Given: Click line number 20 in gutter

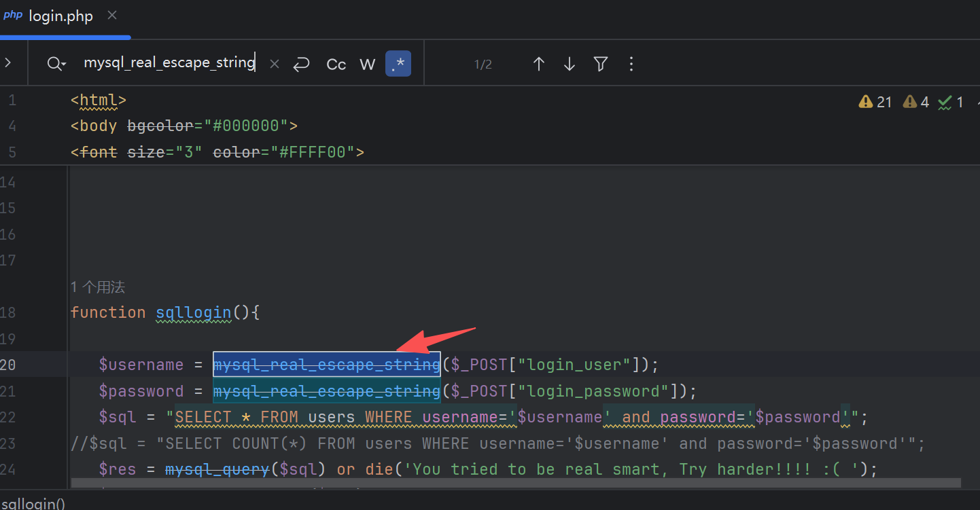Looking at the screenshot, I should click(x=8, y=365).
